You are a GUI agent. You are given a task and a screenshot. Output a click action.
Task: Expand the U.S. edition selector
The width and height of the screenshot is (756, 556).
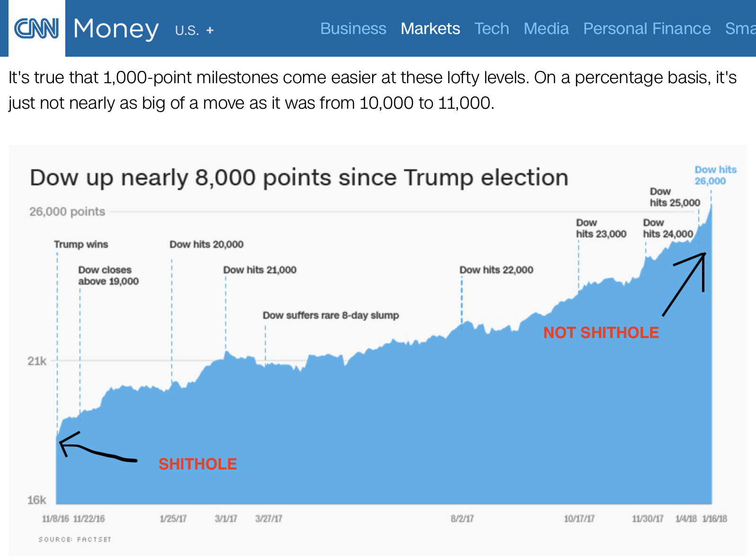click(187, 31)
